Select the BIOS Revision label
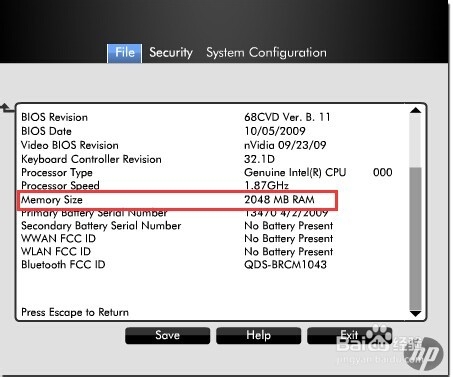 54,117
